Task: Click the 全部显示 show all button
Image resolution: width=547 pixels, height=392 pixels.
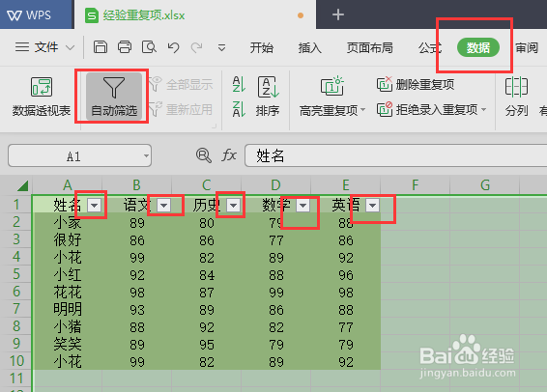Action: click(x=181, y=84)
